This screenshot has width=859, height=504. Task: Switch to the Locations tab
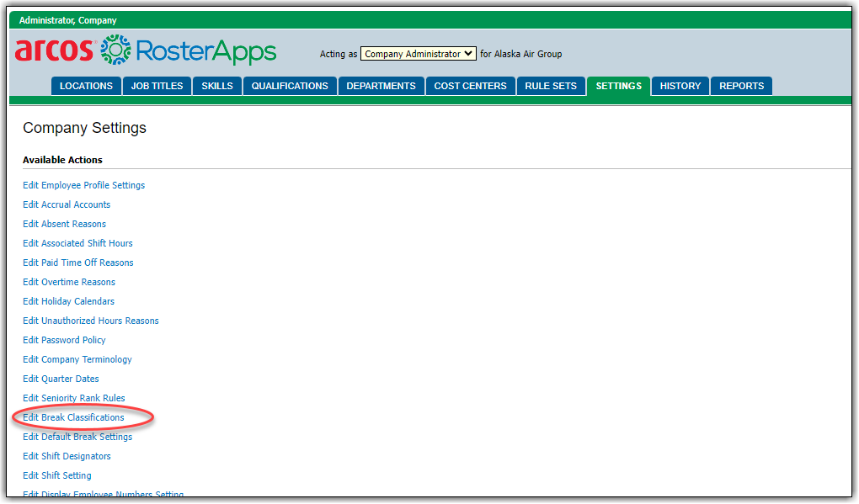coord(86,86)
